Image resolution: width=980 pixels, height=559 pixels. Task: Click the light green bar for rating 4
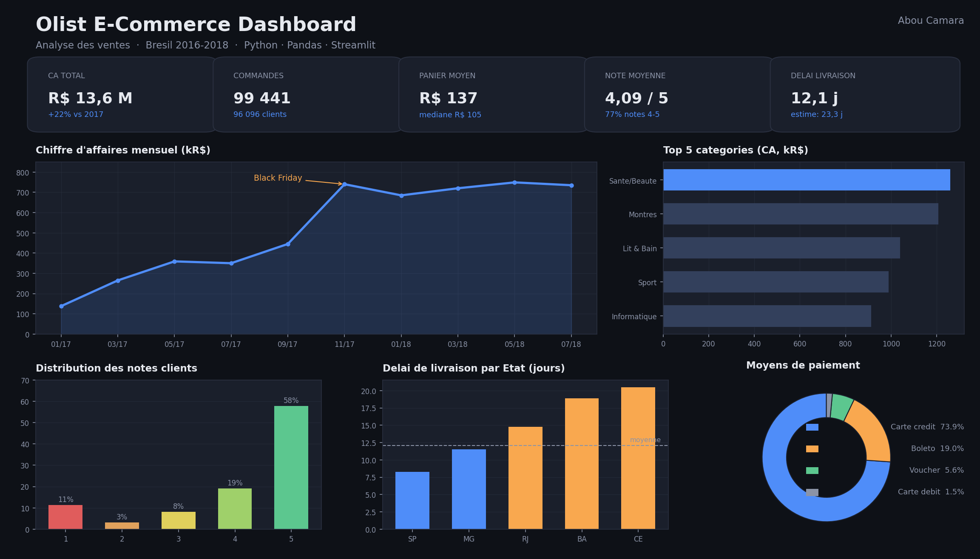point(235,509)
